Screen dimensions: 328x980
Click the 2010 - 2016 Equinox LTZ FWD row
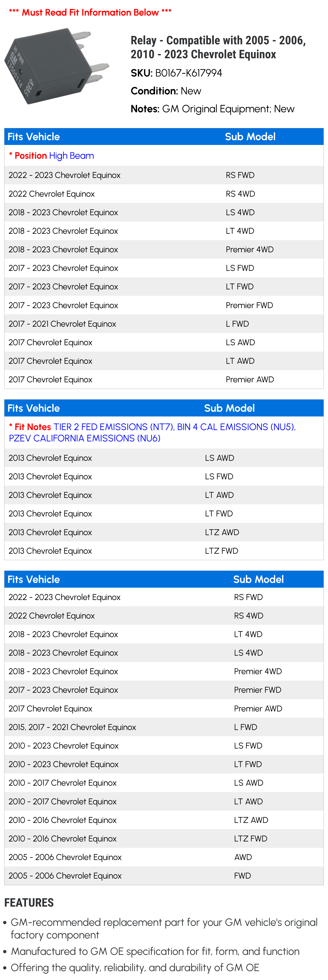[164, 838]
